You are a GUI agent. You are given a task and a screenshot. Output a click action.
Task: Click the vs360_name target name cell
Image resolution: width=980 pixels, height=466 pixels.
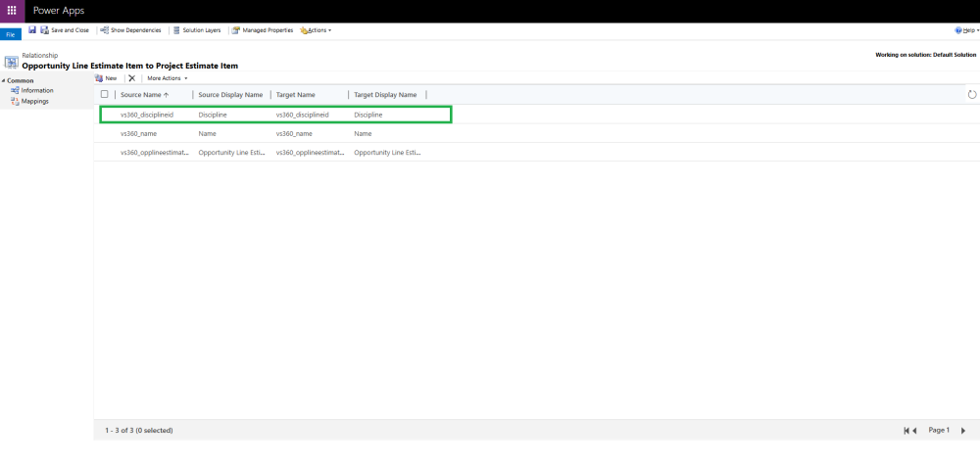point(294,134)
